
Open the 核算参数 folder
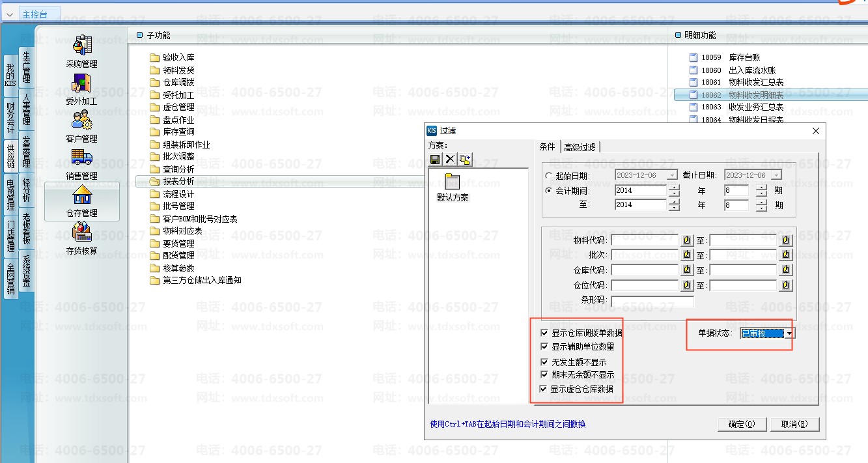pos(172,268)
